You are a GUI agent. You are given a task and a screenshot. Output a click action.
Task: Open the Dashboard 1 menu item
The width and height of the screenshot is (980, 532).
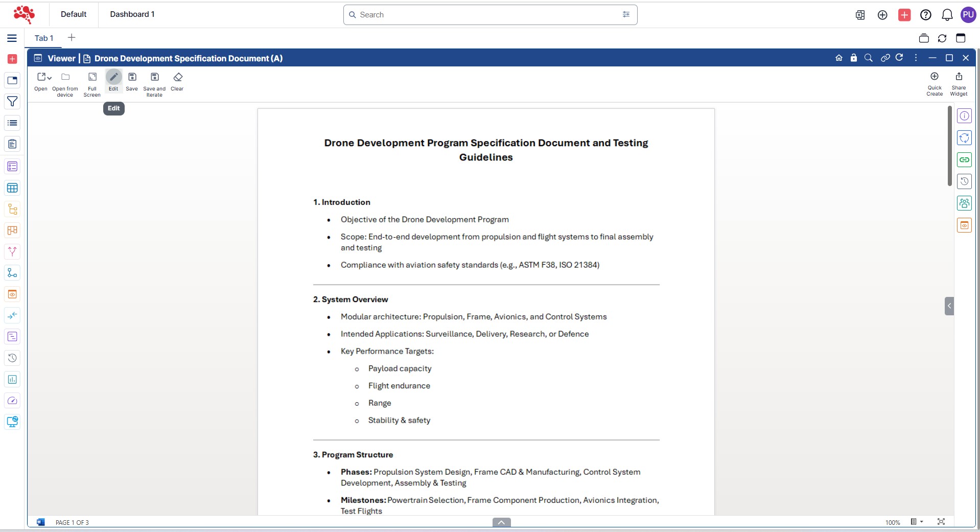(132, 14)
